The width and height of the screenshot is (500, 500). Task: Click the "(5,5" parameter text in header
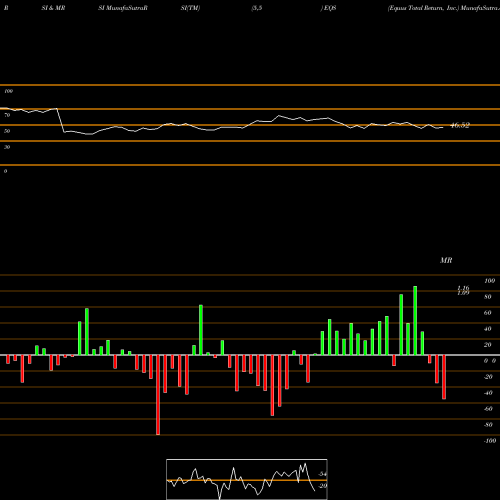point(257,8)
